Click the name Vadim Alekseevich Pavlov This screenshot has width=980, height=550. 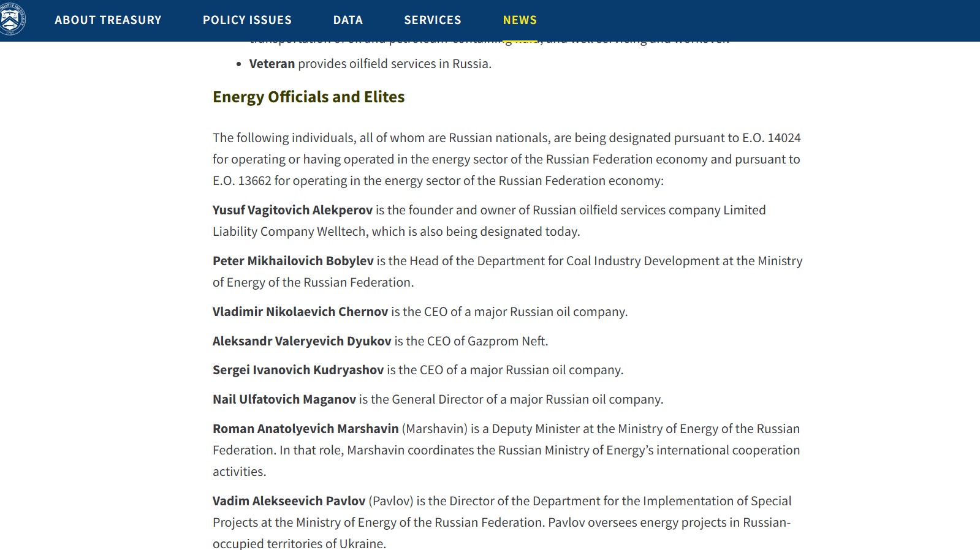pyautogui.click(x=289, y=501)
